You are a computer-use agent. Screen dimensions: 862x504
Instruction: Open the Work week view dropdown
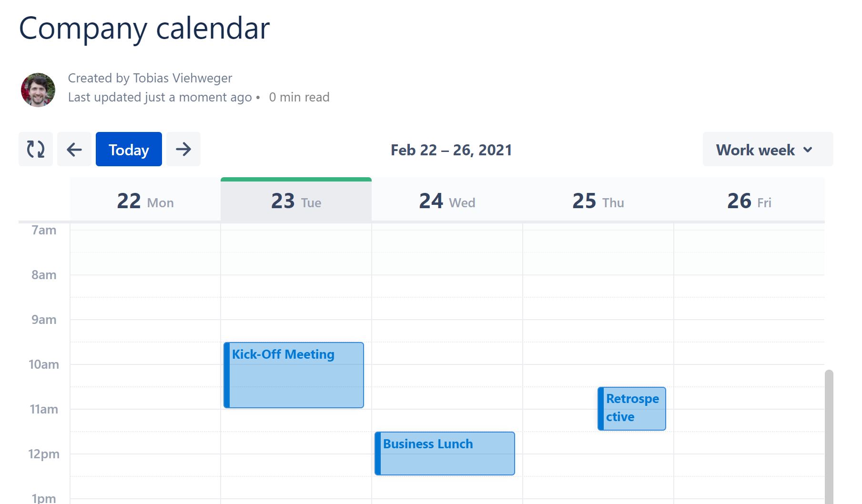[x=767, y=150]
